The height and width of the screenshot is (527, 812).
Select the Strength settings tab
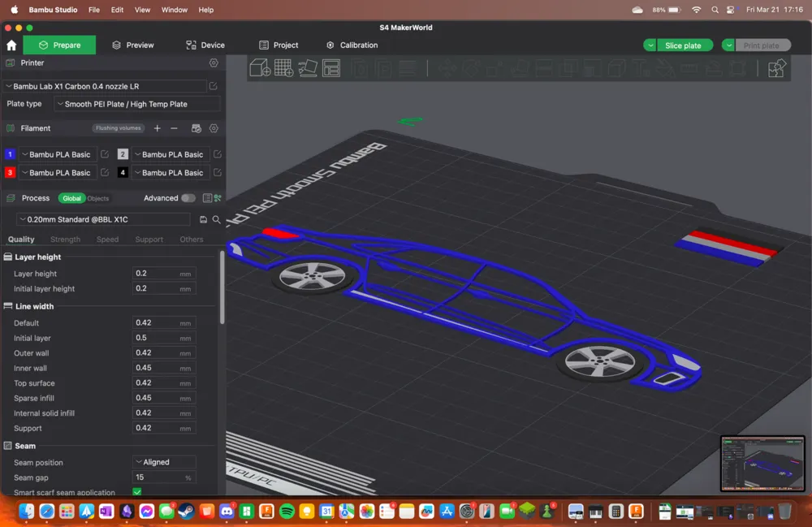click(x=65, y=240)
